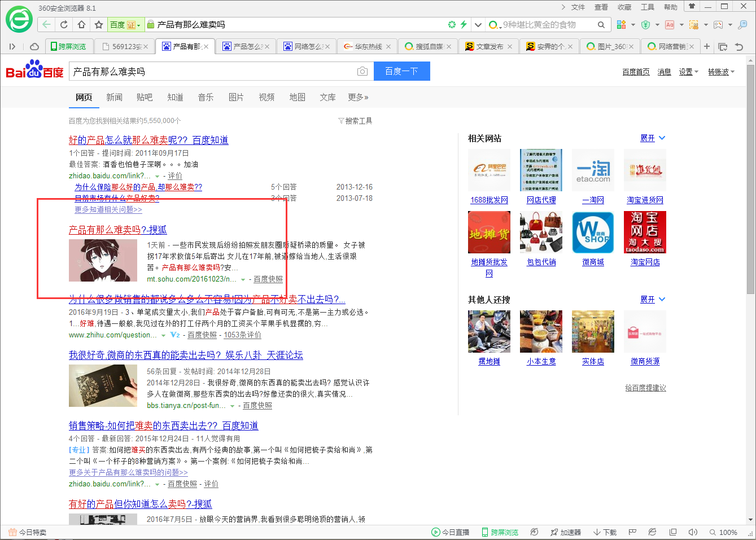Open dropdown arrow beside bbs.tianya.cn result URL
756x540 pixels.
(x=232, y=406)
